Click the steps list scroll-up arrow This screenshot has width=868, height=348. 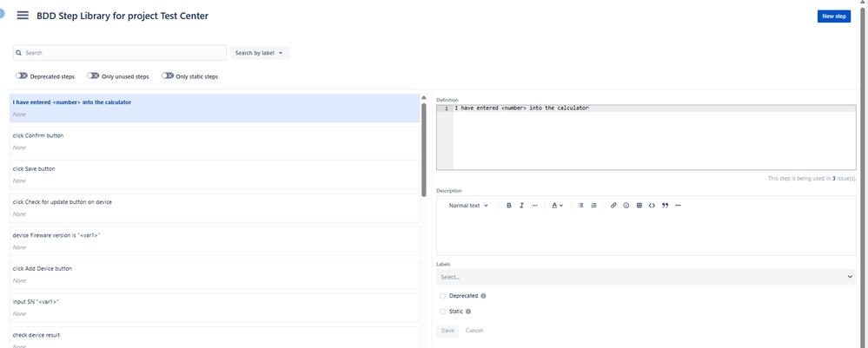coord(424,98)
